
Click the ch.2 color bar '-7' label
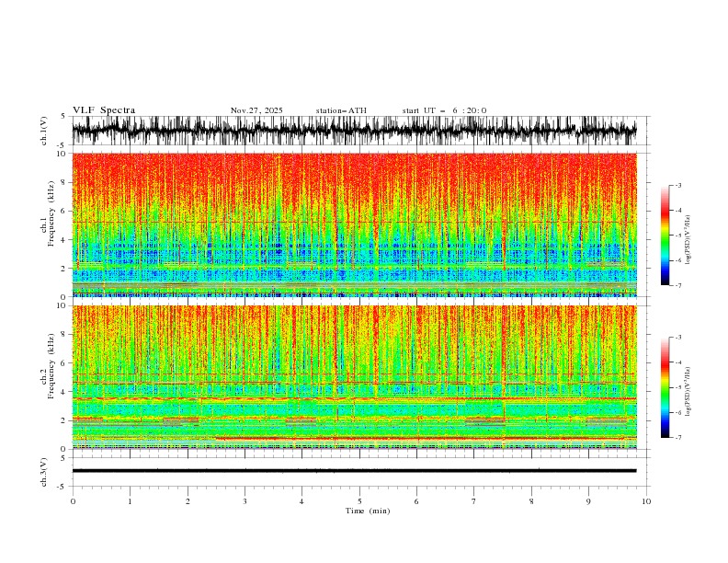coord(677,438)
